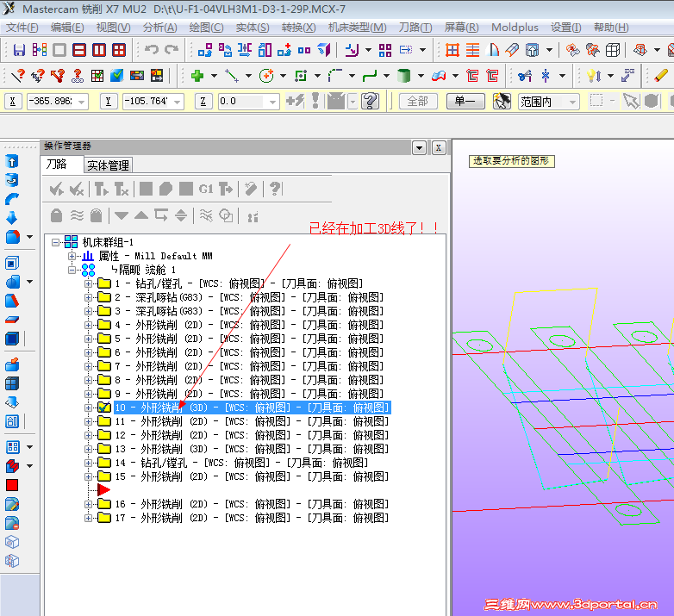Image resolution: width=674 pixels, height=616 pixels.
Task: Select operation 3 深孔啄钻(G83) row
Action: tap(249, 311)
